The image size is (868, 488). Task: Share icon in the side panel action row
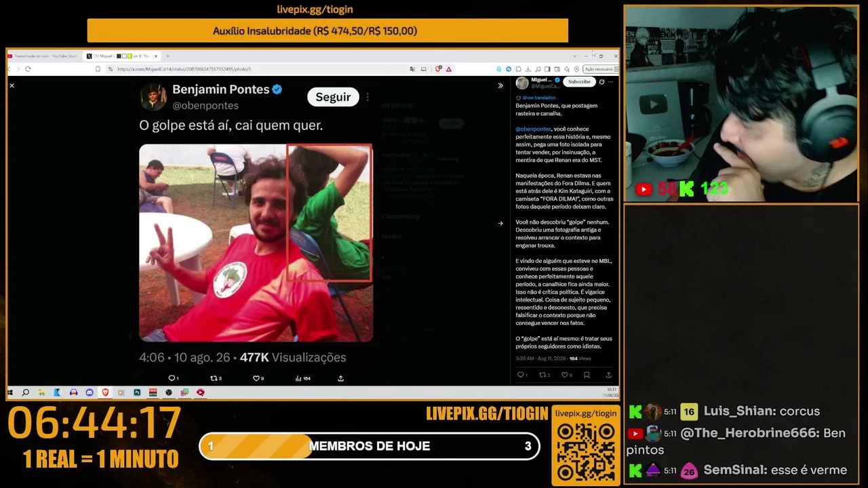[x=608, y=374]
